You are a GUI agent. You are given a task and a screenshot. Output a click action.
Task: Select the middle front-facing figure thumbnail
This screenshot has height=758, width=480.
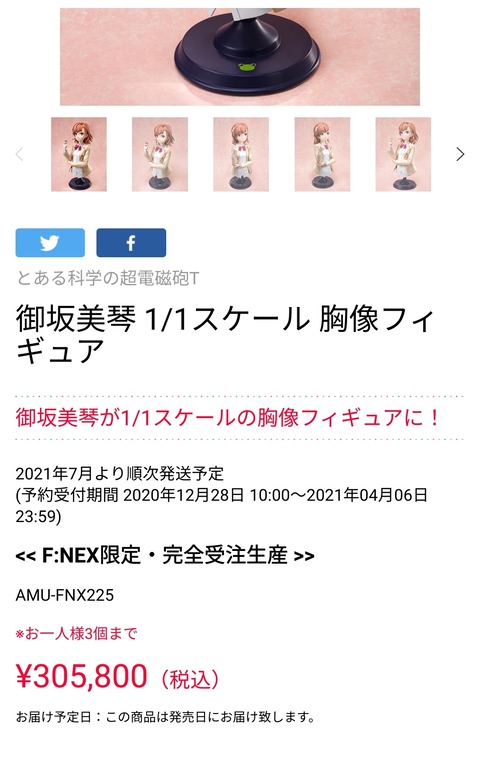[241, 154]
